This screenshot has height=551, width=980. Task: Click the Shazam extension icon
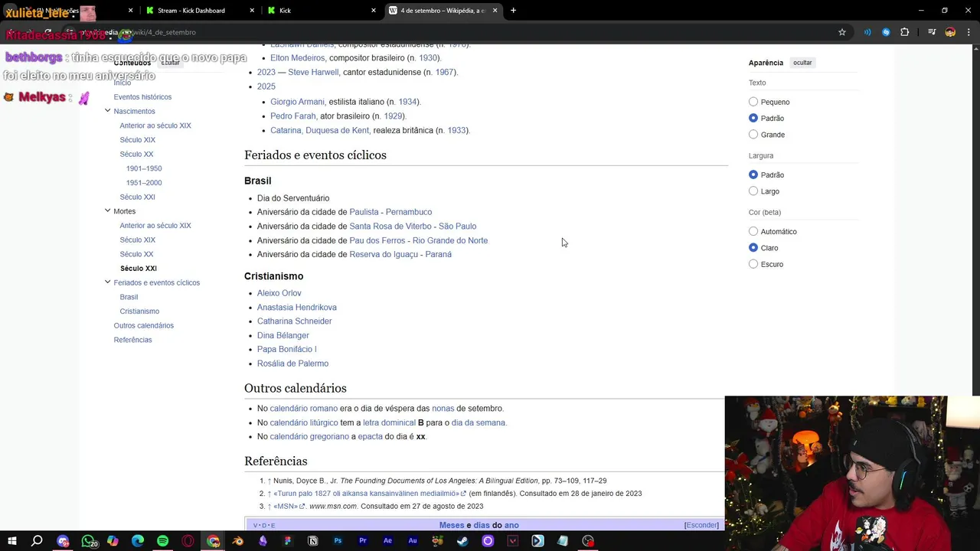[886, 32]
